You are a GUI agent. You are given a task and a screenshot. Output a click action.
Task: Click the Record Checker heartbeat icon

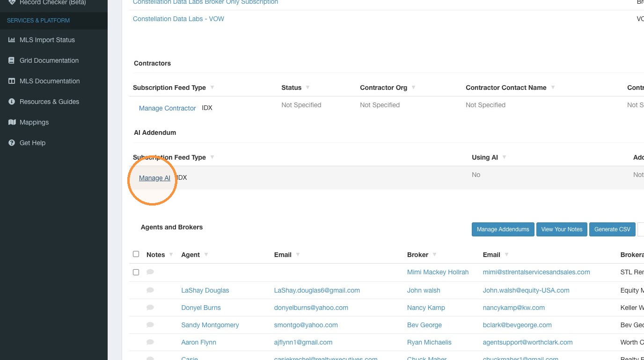click(12, 2)
